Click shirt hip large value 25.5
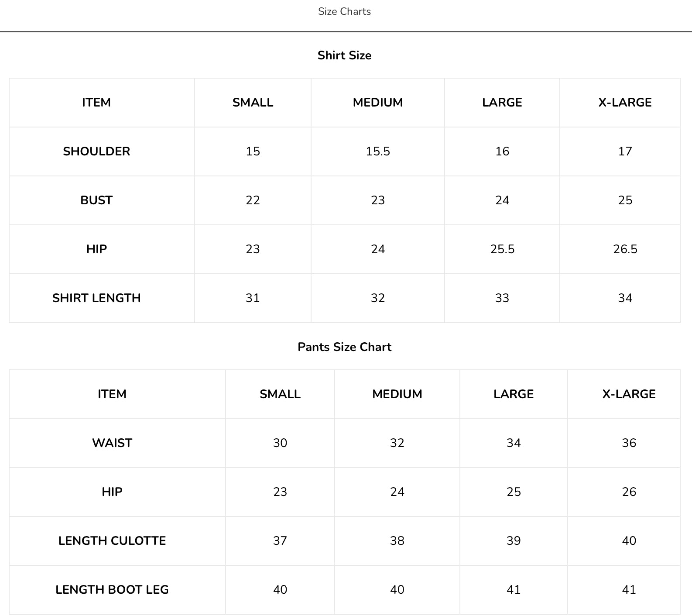The height and width of the screenshot is (616, 692). coord(502,249)
